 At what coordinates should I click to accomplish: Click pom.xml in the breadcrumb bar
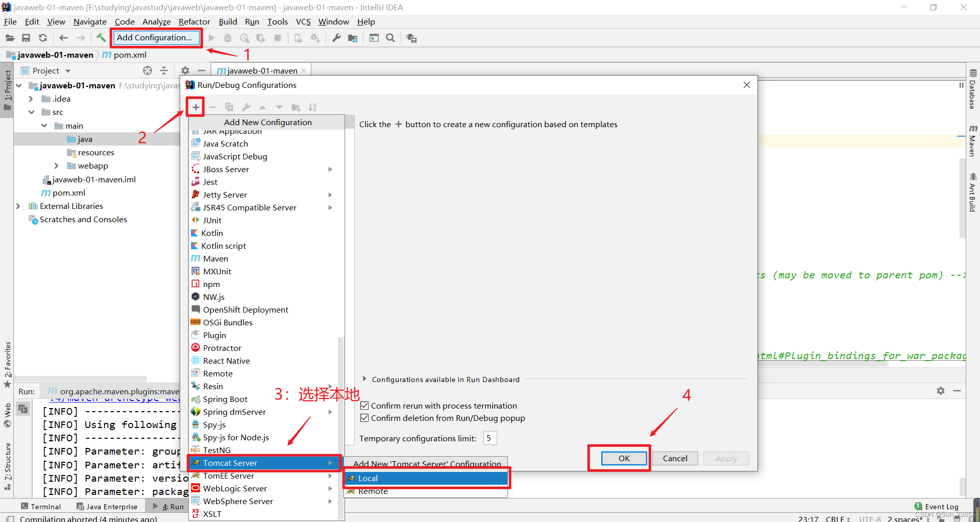coord(125,55)
